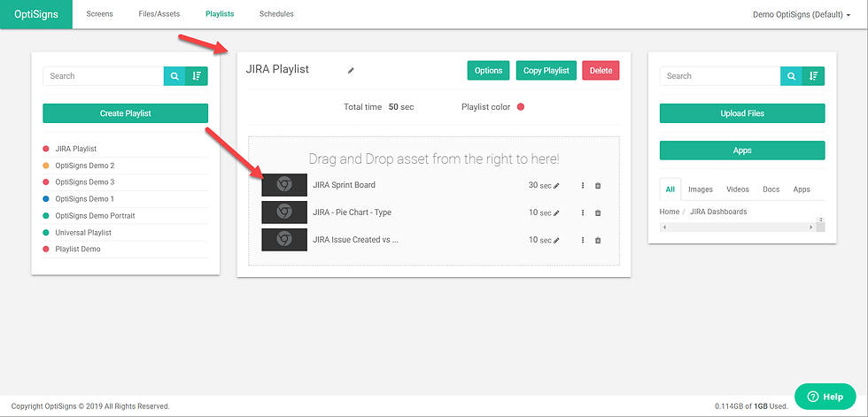This screenshot has height=417, width=868.
Task: Click the red Playlist color dot
Action: click(x=521, y=107)
